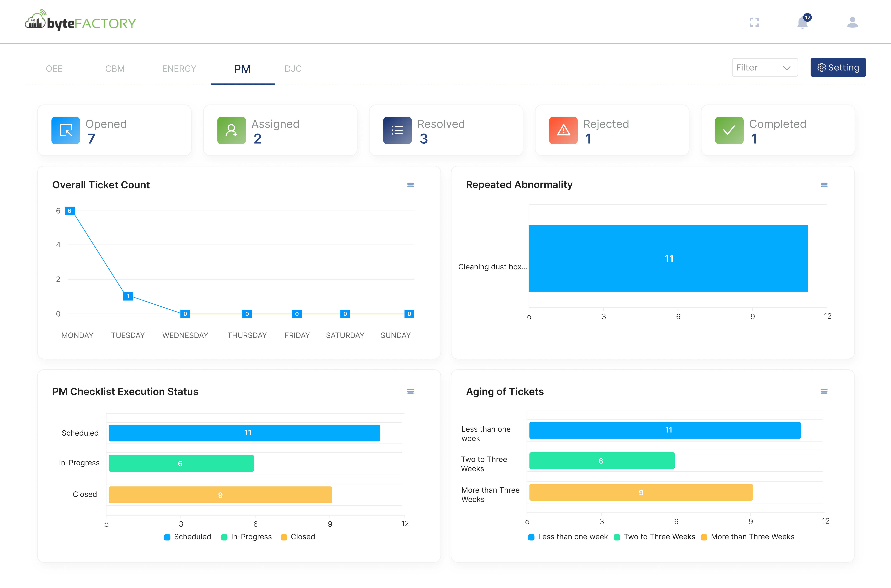
Task: Click the Setting button
Action: (838, 68)
